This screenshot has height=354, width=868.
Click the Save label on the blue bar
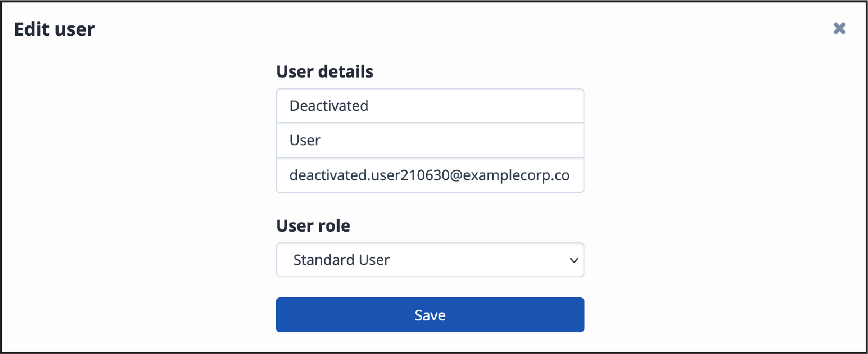[x=430, y=315]
